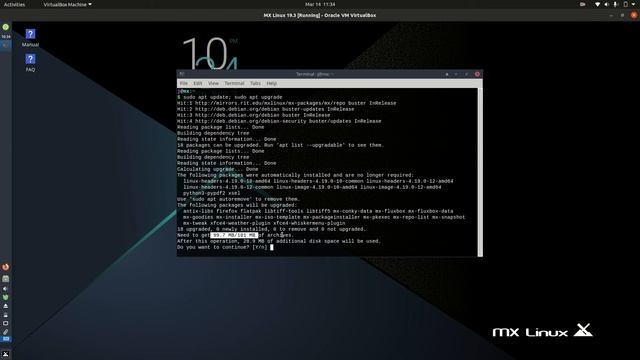Click the paperclip clipboard icon in the MX panel
Screen dimensions: 640x360
click(x=6, y=331)
